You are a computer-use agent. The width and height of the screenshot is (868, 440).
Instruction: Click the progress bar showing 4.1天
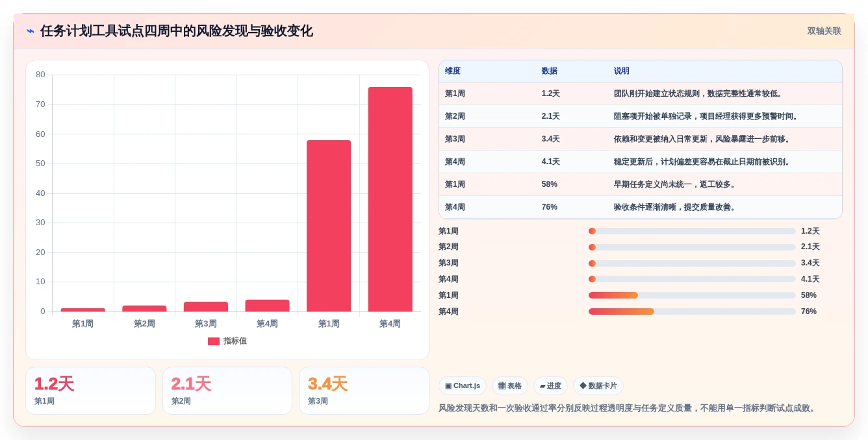coord(692,279)
